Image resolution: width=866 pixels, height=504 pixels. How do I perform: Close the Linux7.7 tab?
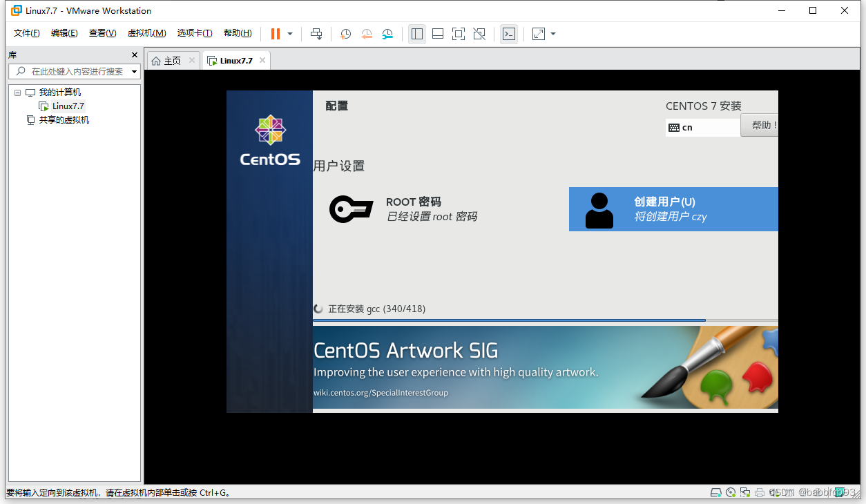262,61
